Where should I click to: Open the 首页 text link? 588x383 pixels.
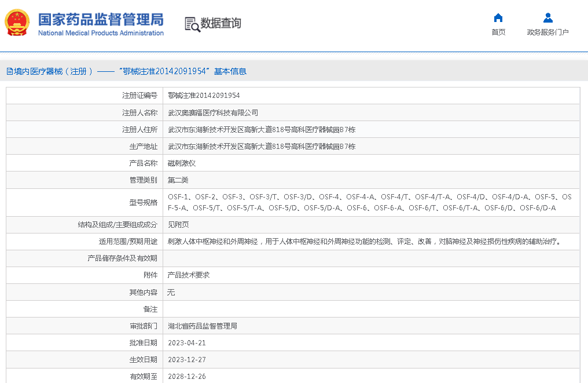(498, 32)
